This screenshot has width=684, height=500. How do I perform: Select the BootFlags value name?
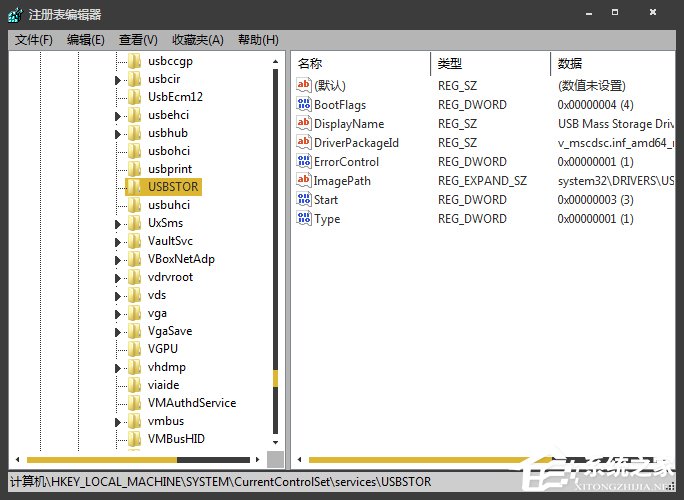[x=340, y=105]
